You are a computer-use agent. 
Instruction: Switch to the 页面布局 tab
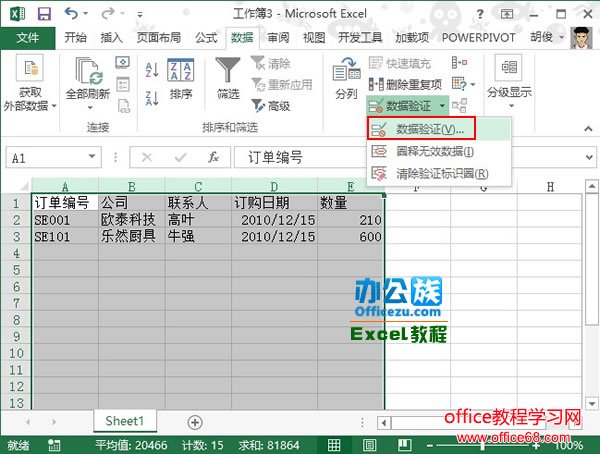tap(159, 38)
